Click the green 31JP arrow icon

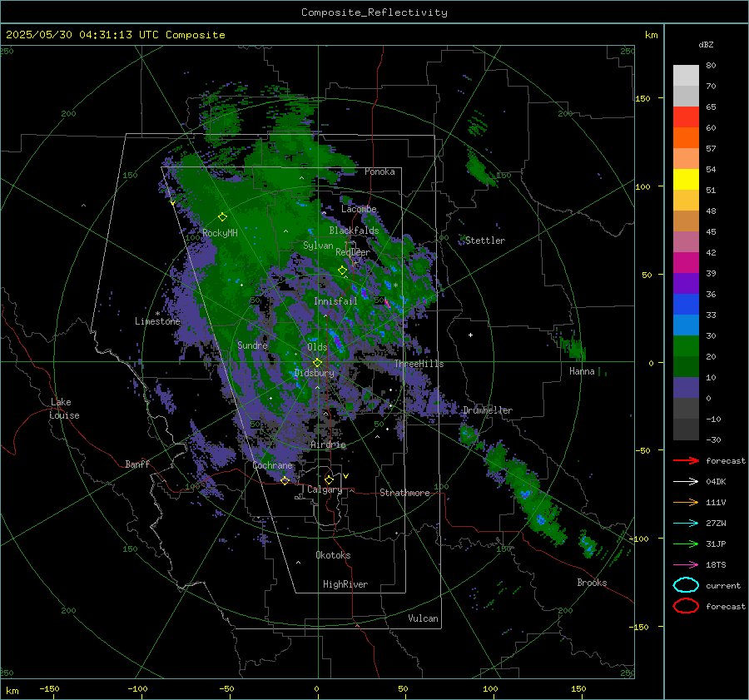coord(686,544)
